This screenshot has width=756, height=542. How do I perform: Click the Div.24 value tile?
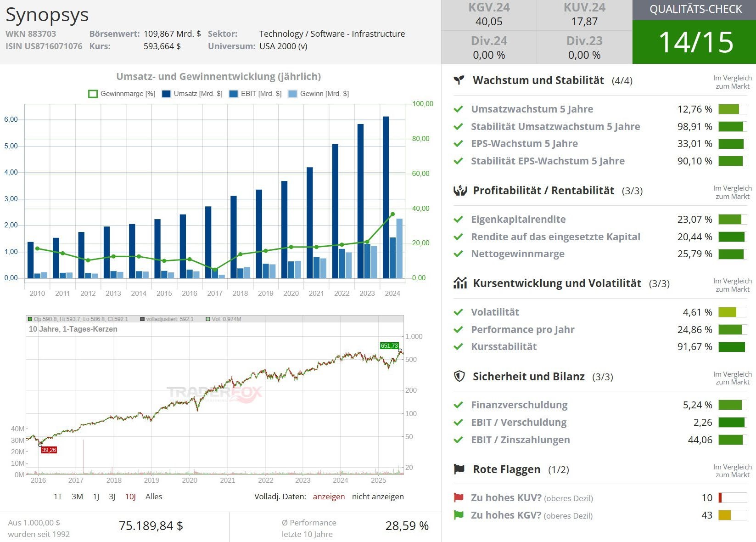pyautogui.click(x=489, y=48)
